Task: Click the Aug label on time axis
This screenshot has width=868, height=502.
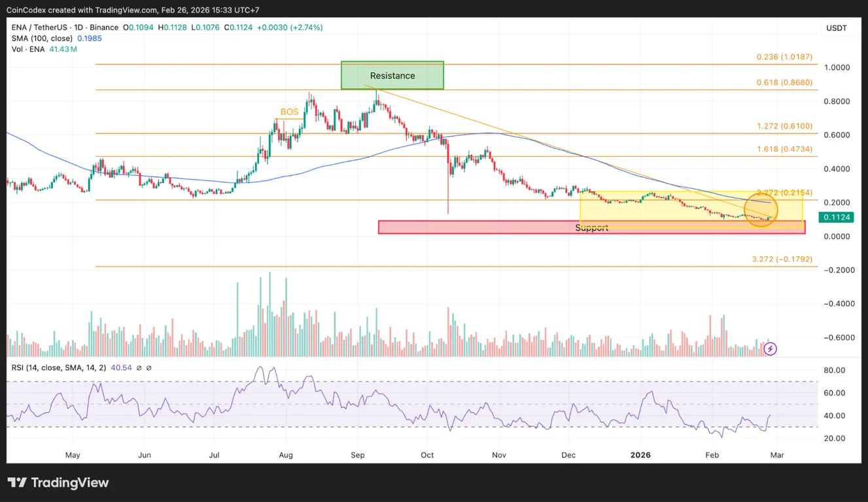Action: point(286,455)
